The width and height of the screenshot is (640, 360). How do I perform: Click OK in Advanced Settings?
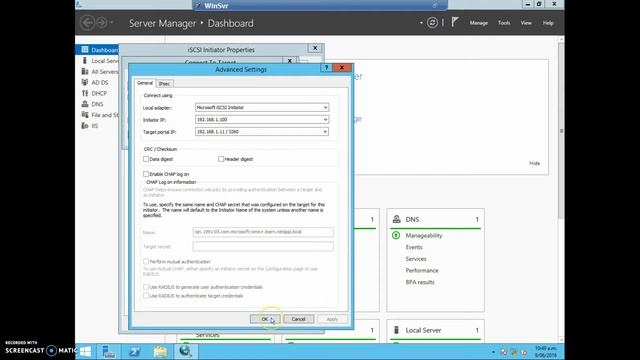265,319
